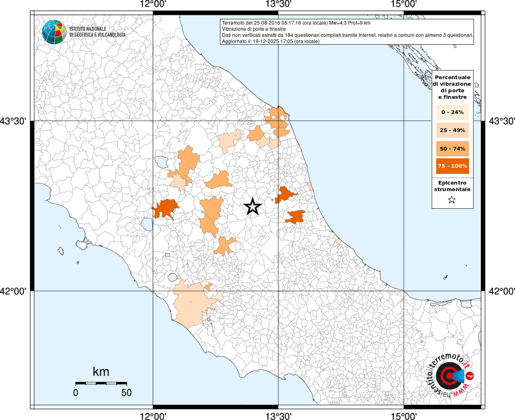Image resolution: width=515 pixels, height=420 pixels.
Task: Click the legend epicenter star symbol
Action: [x=452, y=200]
